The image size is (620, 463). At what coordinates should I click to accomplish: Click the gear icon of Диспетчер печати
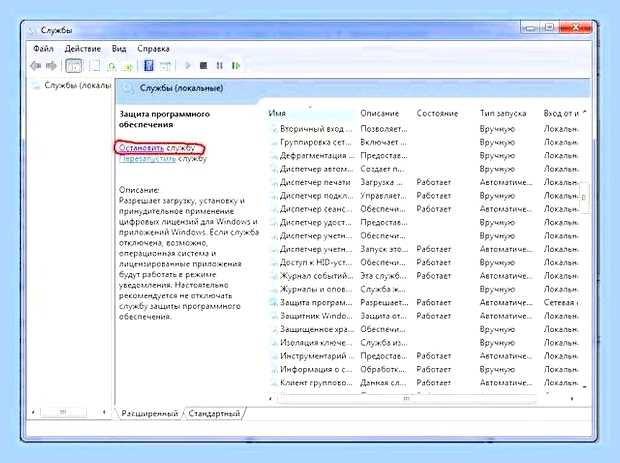274,183
